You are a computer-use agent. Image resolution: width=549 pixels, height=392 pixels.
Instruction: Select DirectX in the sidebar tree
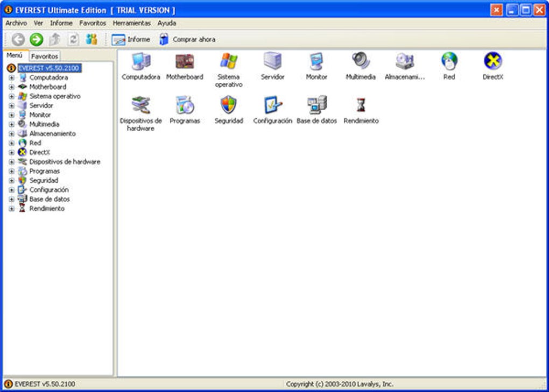(40, 153)
